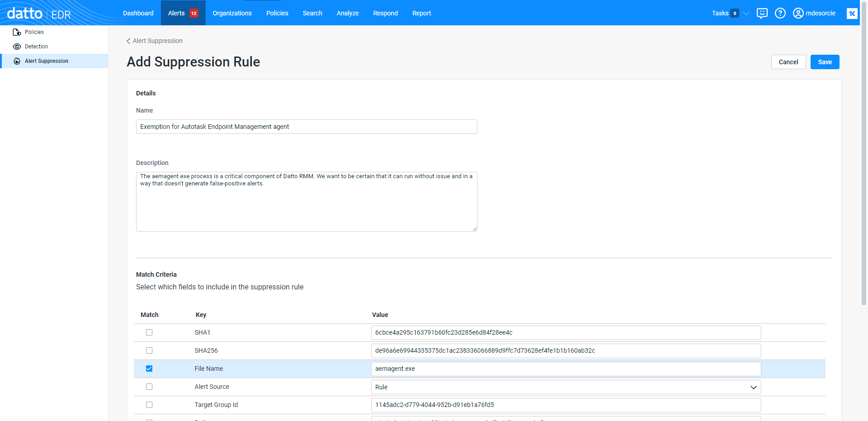
Task: Click the Match column header
Action: pyautogui.click(x=150, y=315)
